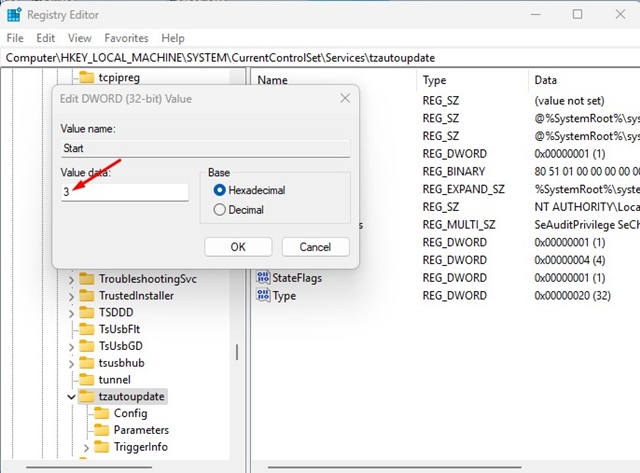Click the SeAuditPrivilege data cell
Image resolution: width=640 pixels, height=473 pixels.
click(x=587, y=224)
